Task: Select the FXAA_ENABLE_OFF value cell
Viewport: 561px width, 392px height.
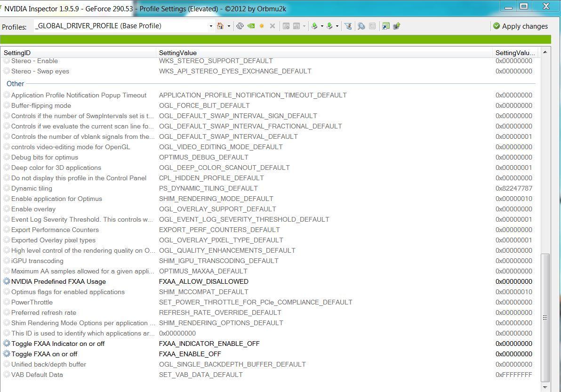Action: pyautogui.click(x=190, y=354)
